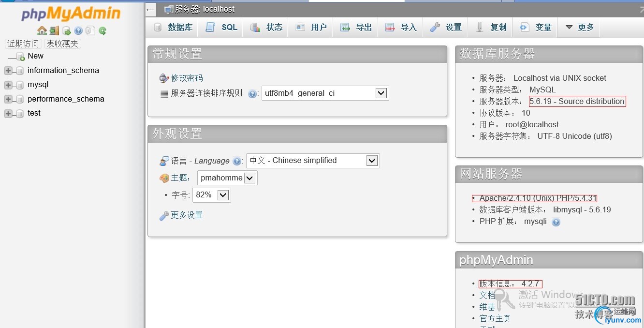The image size is (644, 328).
Task: Click help icon next to server collation
Action: coord(252,94)
